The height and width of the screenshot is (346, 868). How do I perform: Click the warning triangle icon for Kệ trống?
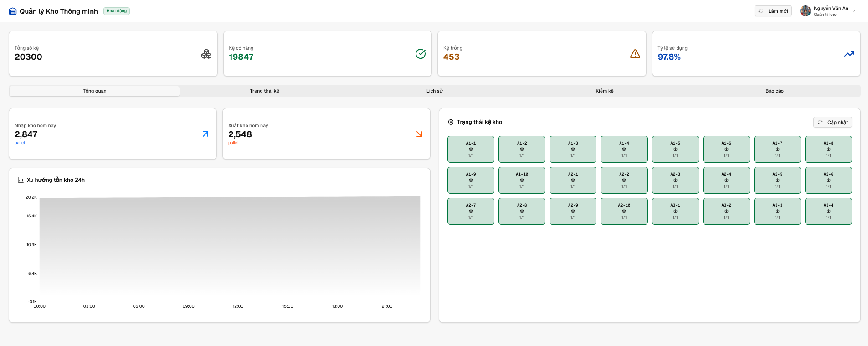coord(635,54)
